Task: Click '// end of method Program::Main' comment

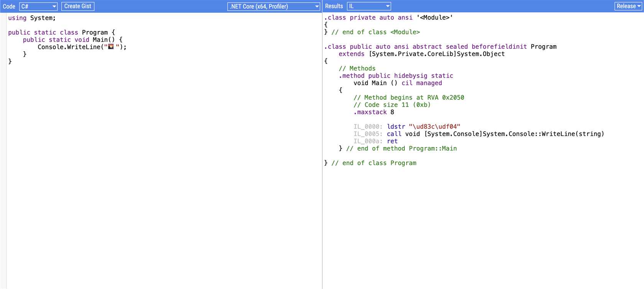Action: click(401, 149)
